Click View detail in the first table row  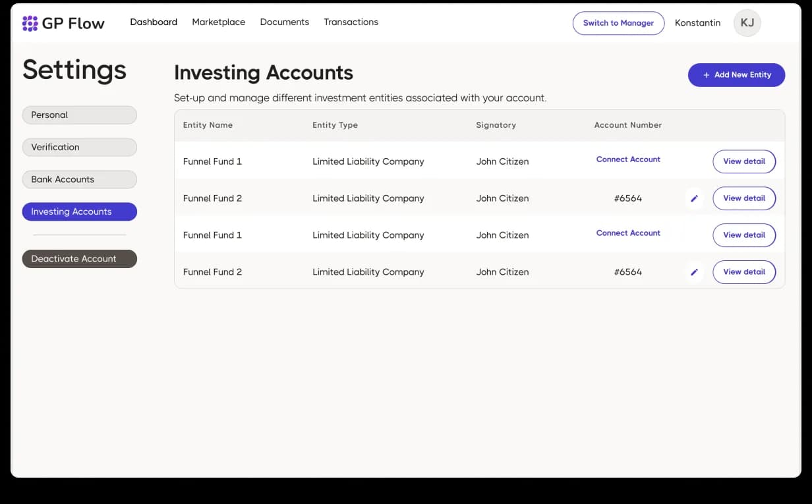(x=744, y=161)
